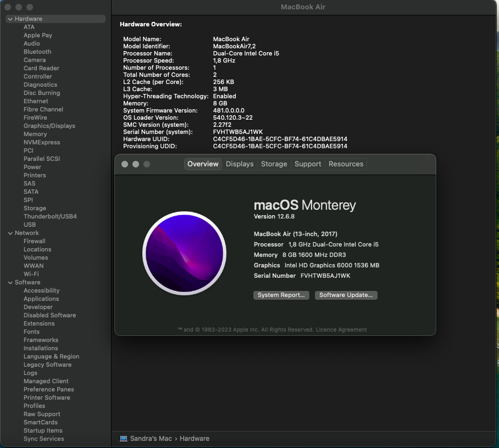Select USB in the sidebar
Viewport: 499px width, 448px height.
click(x=30, y=225)
